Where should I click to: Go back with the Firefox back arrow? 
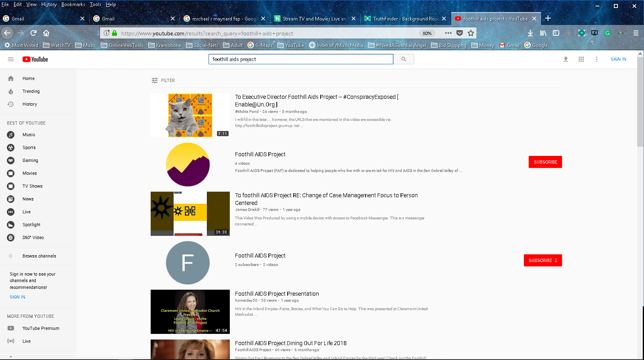click(x=7, y=33)
